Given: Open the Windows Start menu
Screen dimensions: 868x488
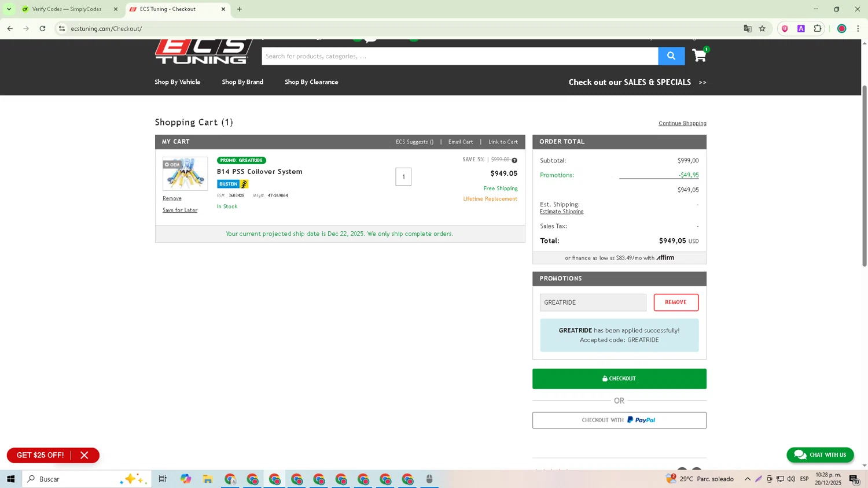Looking at the screenshot, I should pos(10,479).
